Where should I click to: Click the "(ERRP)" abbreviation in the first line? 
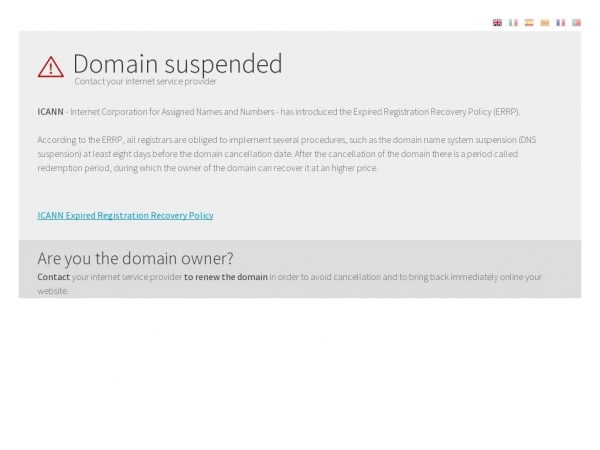click(x=506, y=112)
